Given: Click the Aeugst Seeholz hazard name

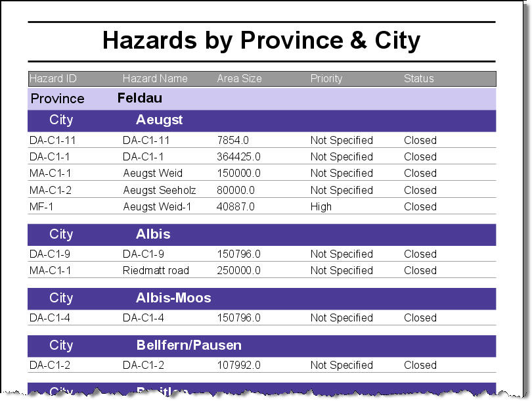Looking at the screenshot, I should coord(158,190).
